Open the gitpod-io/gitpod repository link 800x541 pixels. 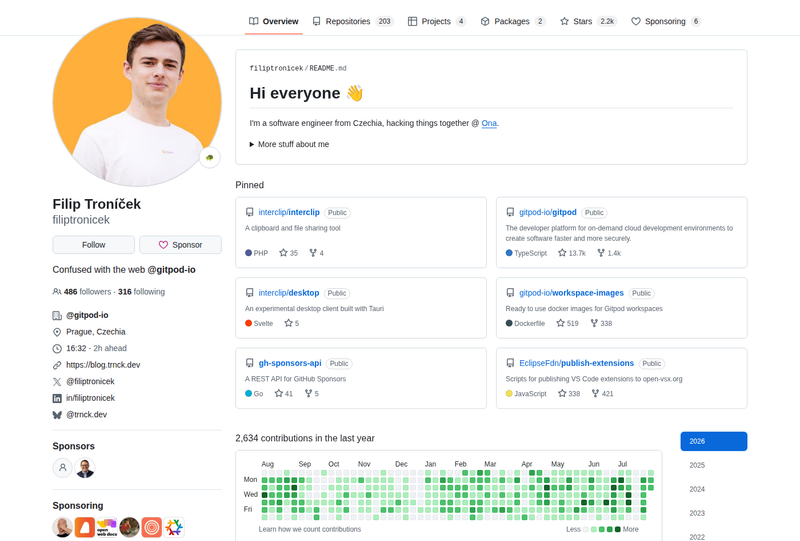[x=547, y=212]
